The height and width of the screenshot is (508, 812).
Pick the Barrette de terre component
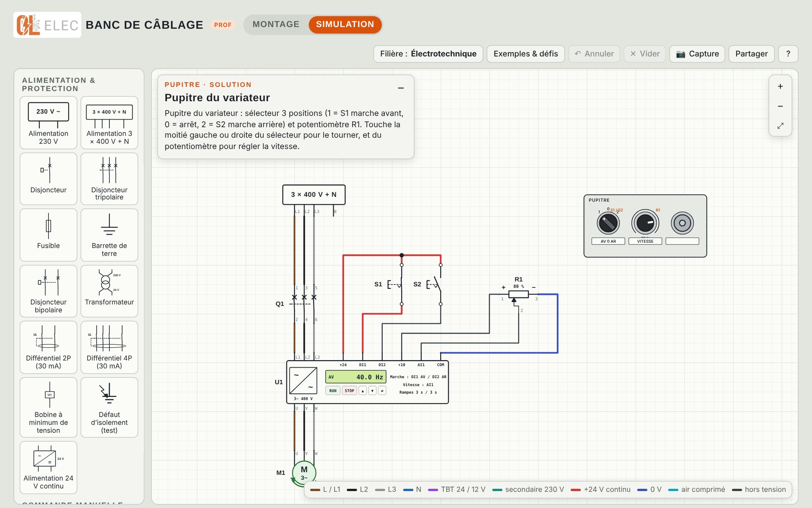pyautogui.click(x=109, y=235)
